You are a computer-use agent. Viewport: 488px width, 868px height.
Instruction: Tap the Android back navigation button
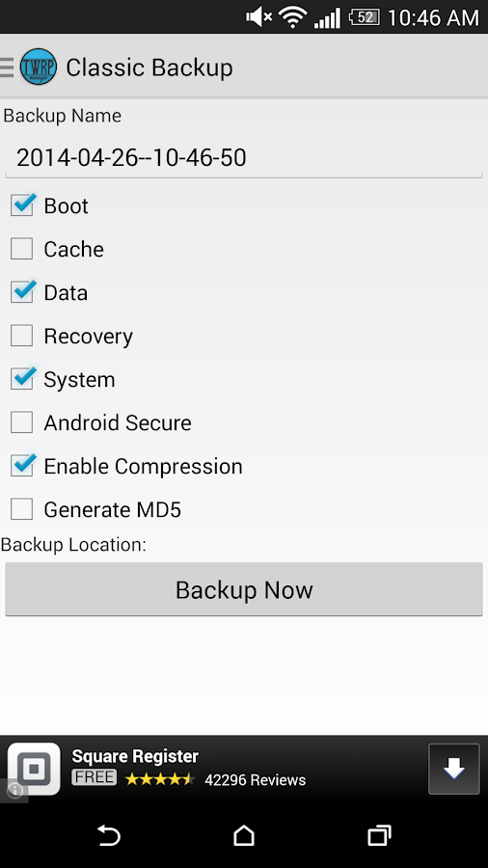point(108,835)
